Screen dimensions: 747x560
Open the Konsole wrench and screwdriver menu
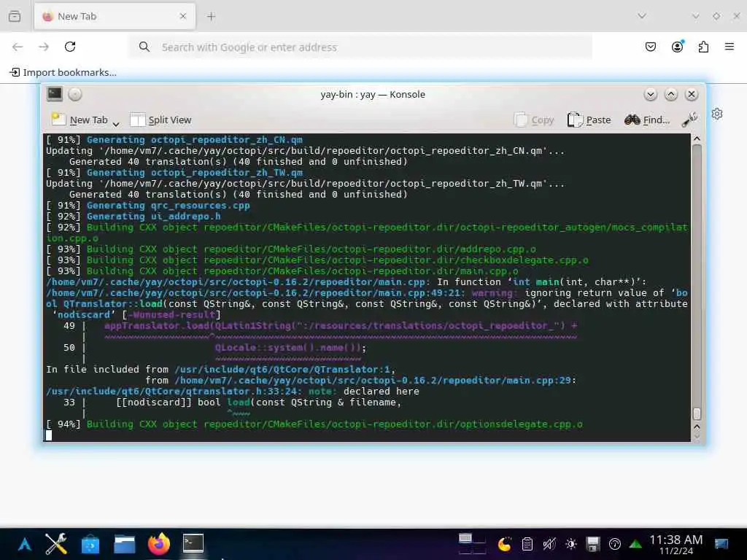(689, 120)
